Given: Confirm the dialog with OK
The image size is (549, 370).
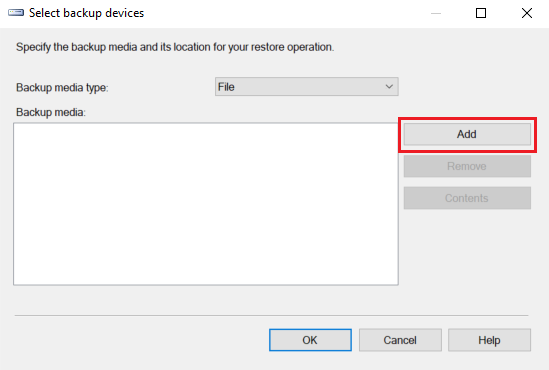Looking at the screenshot, I should click(x=310, y=340).
